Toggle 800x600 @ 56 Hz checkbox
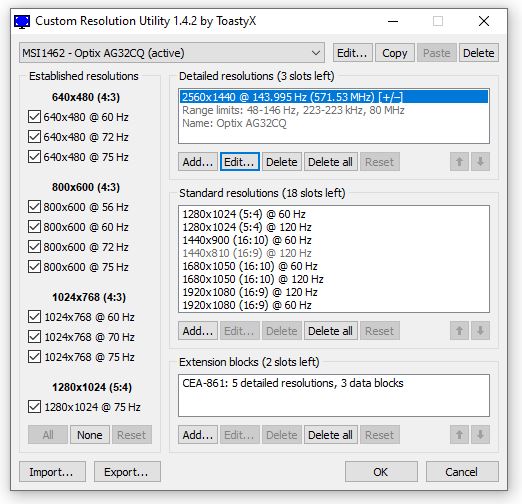Image resolution: width=522 pixels, height=504 pixels. [34, 207]
